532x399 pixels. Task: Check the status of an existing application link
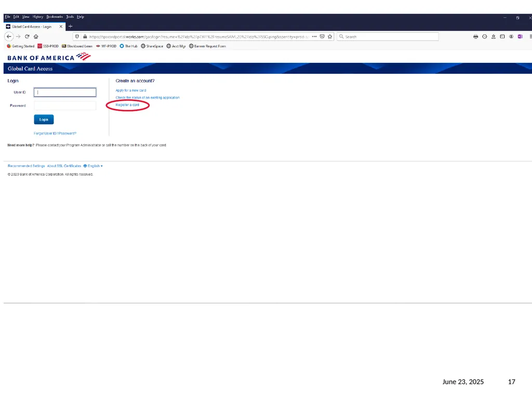148,98
